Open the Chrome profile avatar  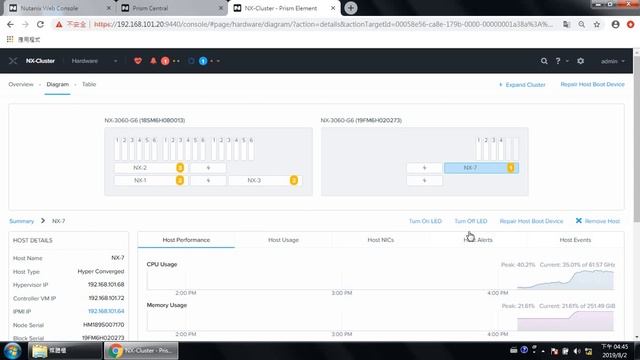[x=616, y=24]
